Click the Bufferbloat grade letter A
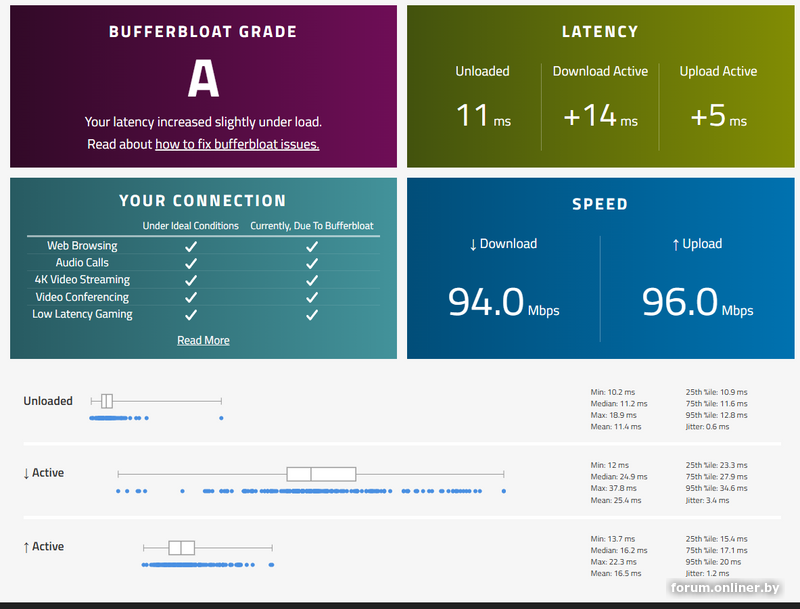The image size is (800, 609). point(203,78)
